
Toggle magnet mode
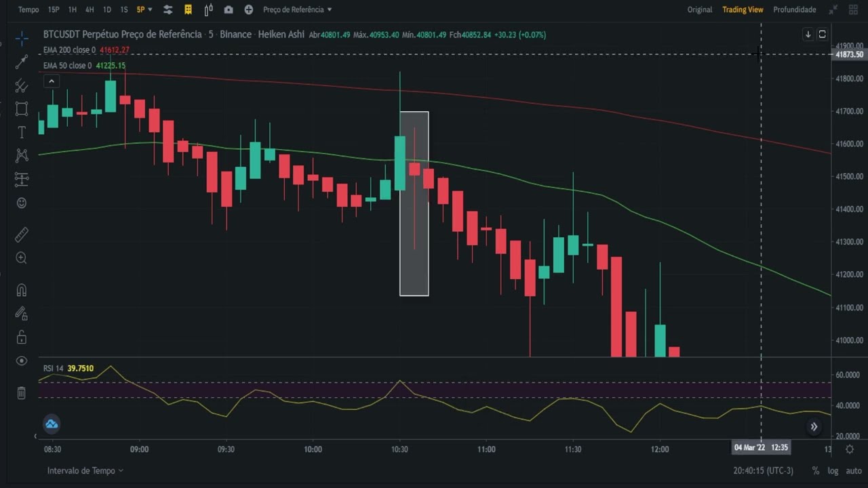pyautogui.click(x=22, y=290)
